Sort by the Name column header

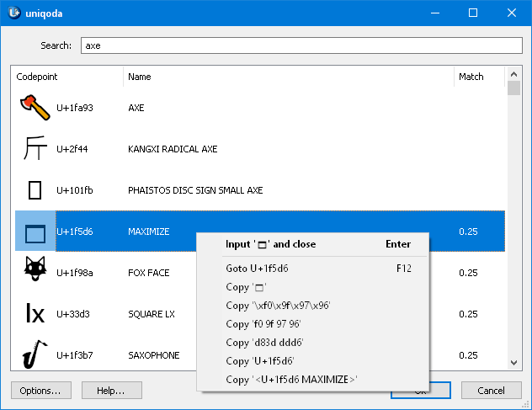tap(288, 77)
